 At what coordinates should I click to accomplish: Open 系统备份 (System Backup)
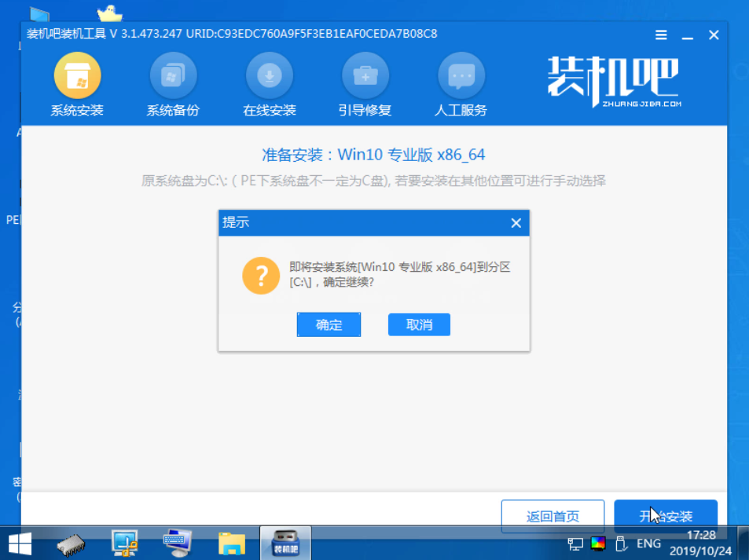pos(172,82)
